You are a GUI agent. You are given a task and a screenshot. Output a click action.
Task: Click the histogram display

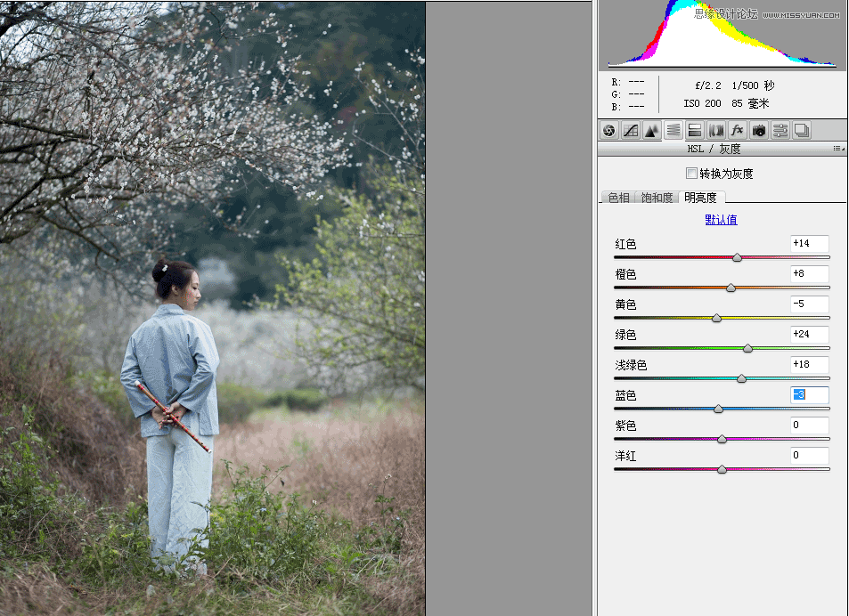(722, 36)
